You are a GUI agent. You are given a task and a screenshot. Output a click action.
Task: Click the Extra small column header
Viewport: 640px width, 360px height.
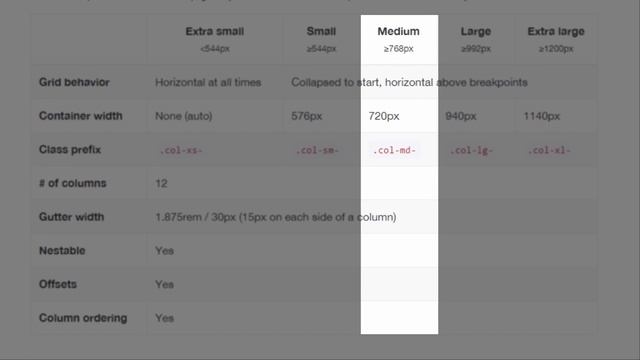coord(215,31)
